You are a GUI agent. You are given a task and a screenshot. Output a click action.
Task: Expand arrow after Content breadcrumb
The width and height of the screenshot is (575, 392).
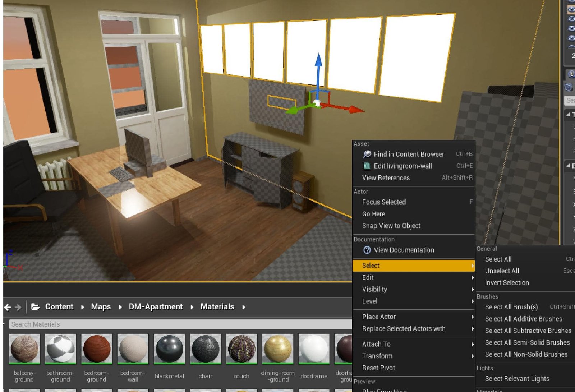tap(83, 307)
